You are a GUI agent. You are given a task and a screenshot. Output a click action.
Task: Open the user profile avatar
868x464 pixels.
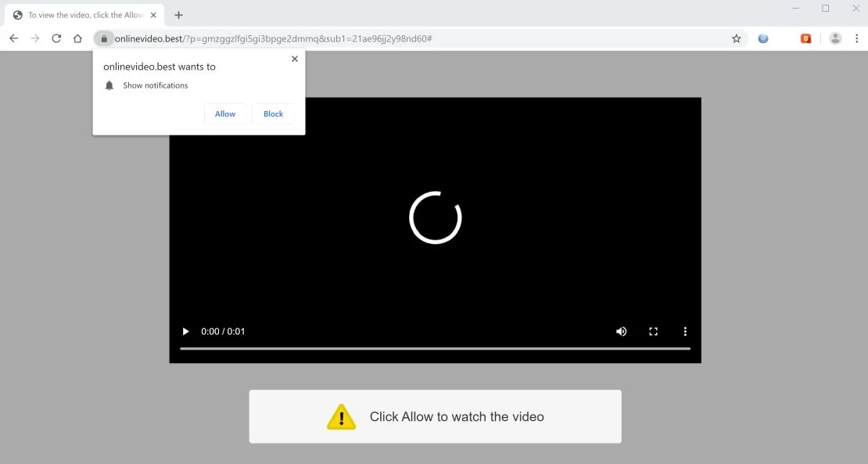pyautogui.click(x=835, y=39)
